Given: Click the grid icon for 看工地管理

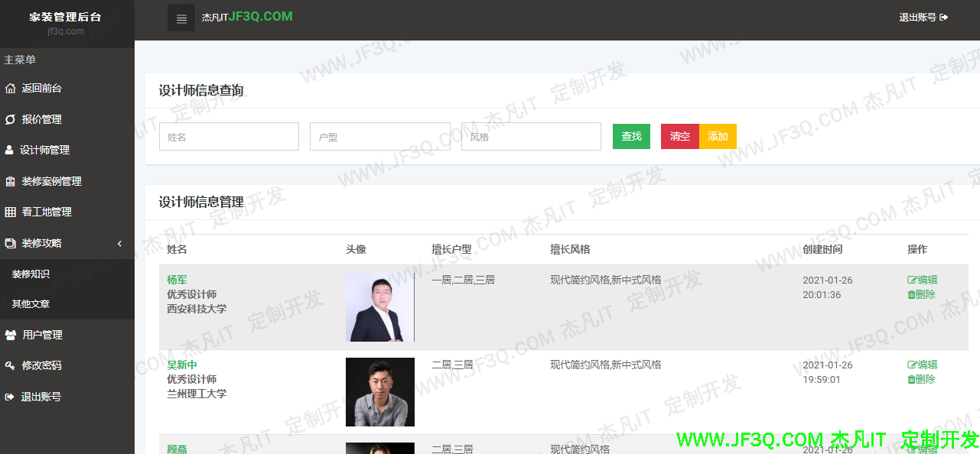Looking at the screenshot, I should click(10, 212).
